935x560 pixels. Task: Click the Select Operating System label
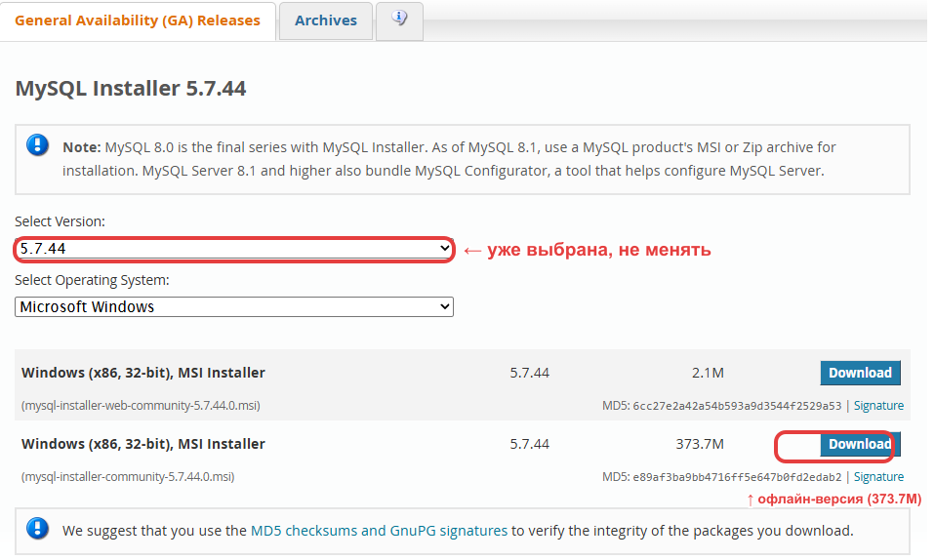(92, 280)
